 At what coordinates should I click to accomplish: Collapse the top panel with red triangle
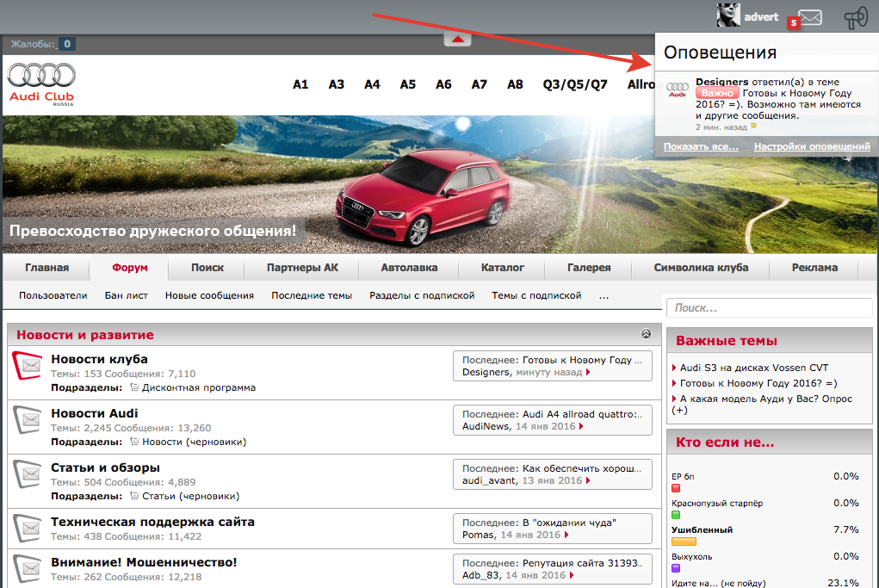coord(457,40)
